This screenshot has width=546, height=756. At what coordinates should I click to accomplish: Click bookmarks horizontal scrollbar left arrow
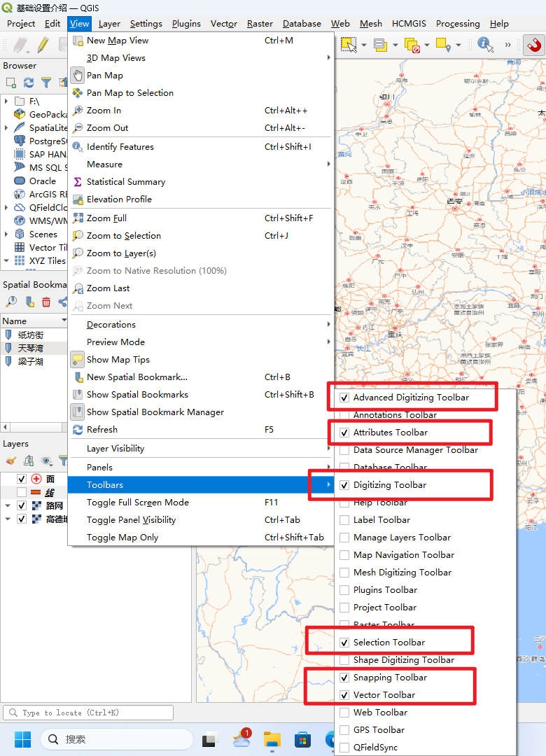[6, 427]
